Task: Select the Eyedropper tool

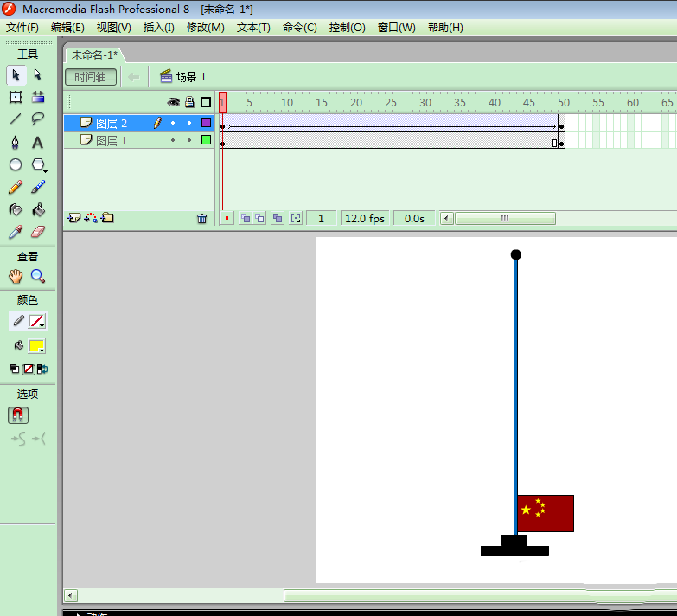Action: pyautogui.click(x=16, y=233)
